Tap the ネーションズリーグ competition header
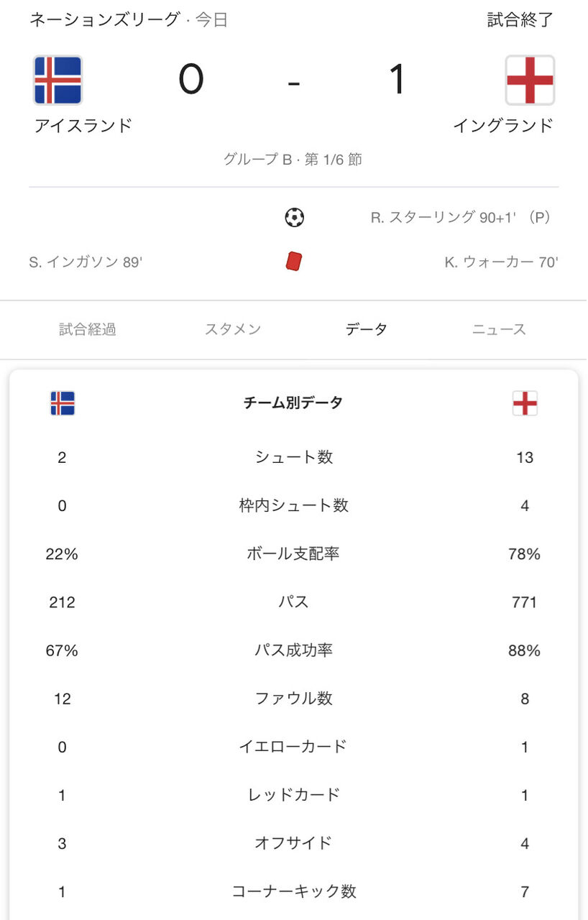Screen dimensions: 588x920 coord(104,20)
